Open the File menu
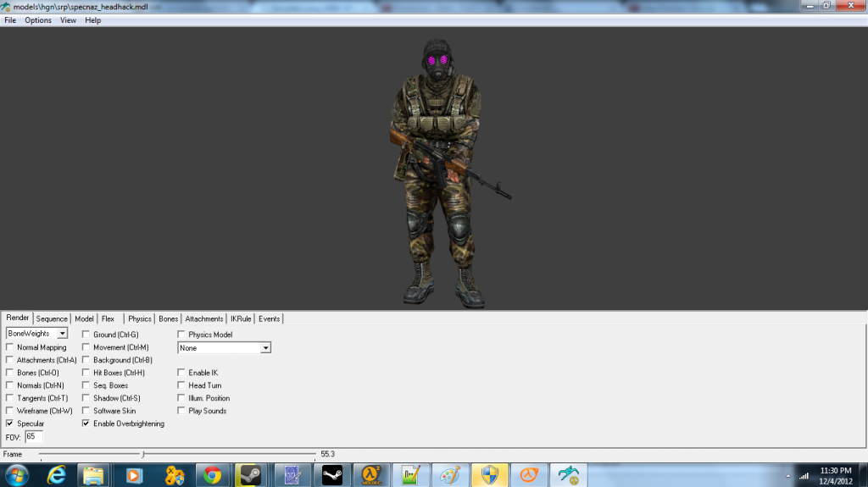The image size is (868, 487). pos(10,20)
